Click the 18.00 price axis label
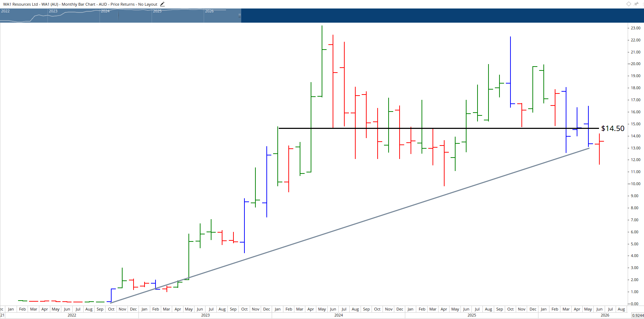This screenshot has width=644, height=319. pos(635,88)
